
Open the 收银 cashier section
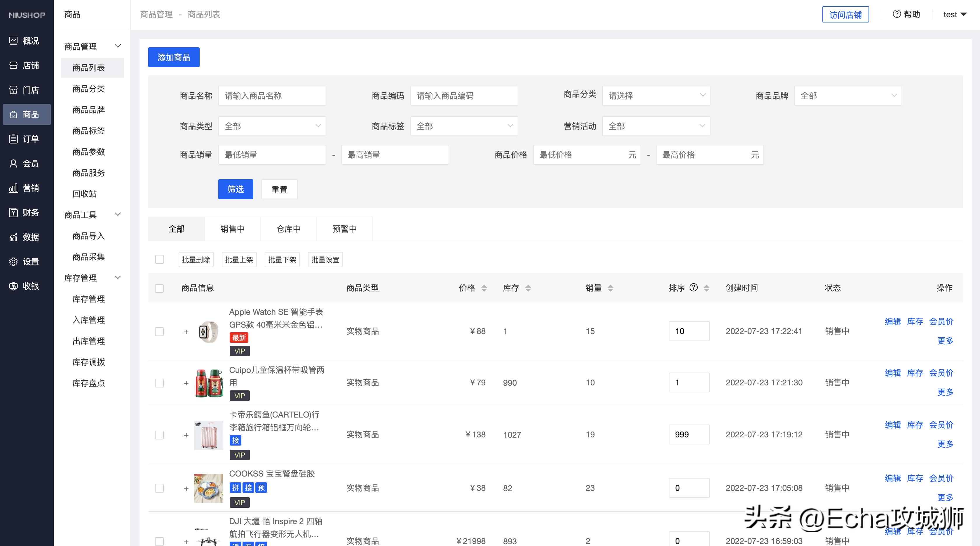coord(27,286)
